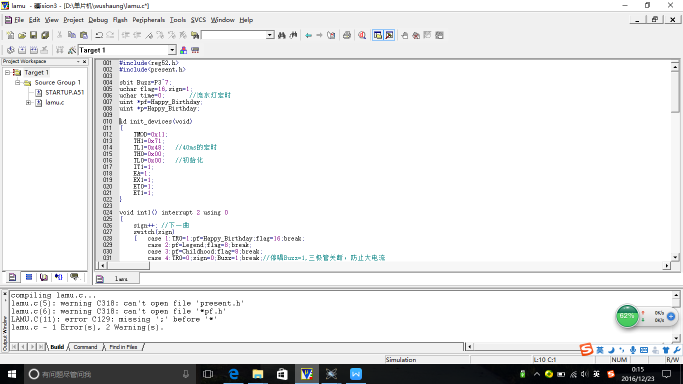Open File Explorer from taskbar
The width and height of the screenshot is (683, 384).
coord(258,374)
